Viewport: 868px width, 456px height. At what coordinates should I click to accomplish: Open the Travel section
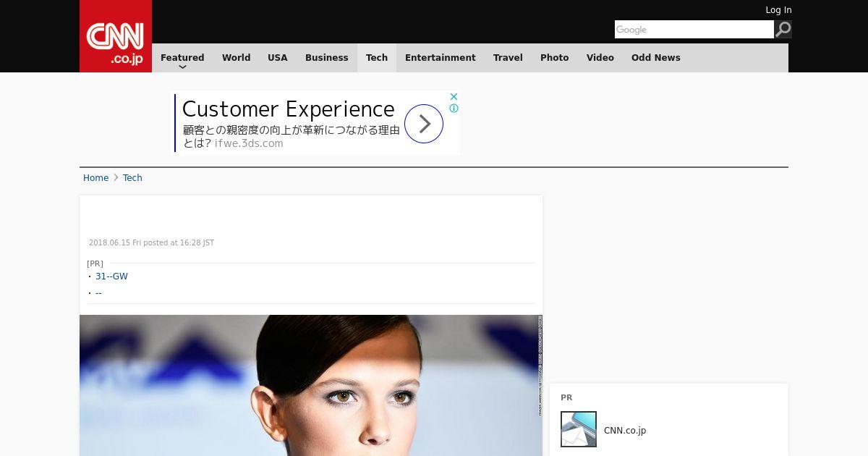click(x=508, y=58)
